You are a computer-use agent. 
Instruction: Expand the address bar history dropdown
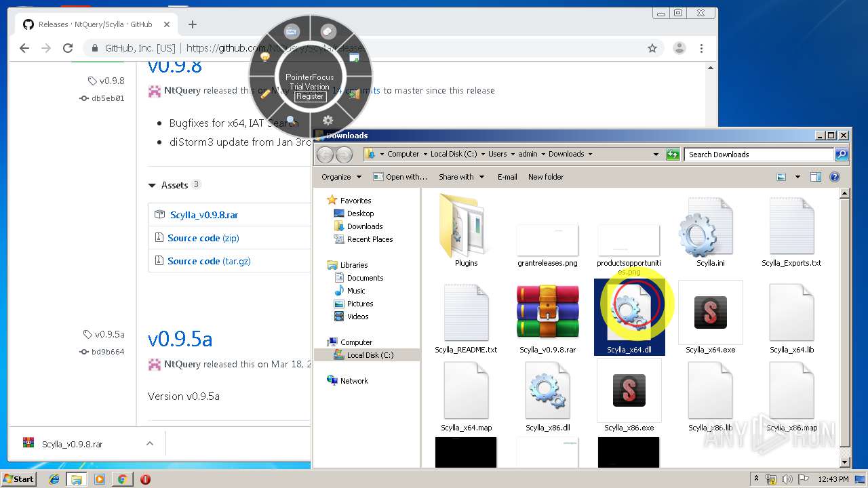(656, 155)
